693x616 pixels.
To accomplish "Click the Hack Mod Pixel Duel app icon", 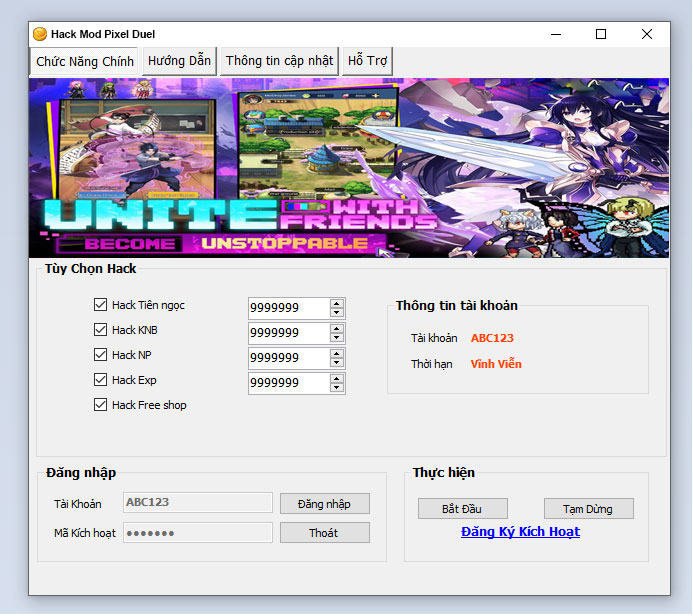I will 40,34.
